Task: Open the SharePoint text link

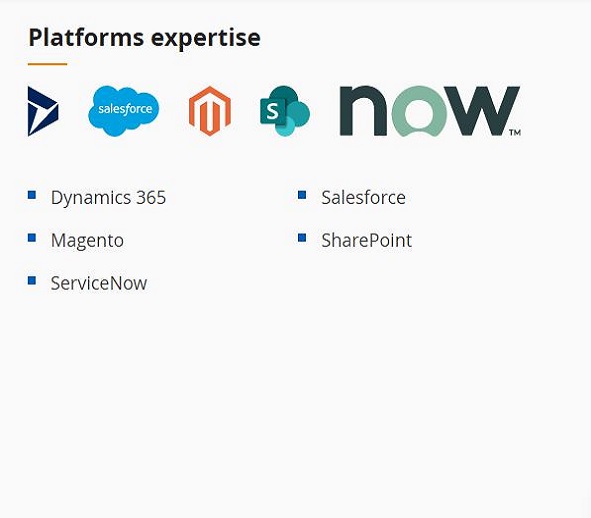Action: [366, 240]
